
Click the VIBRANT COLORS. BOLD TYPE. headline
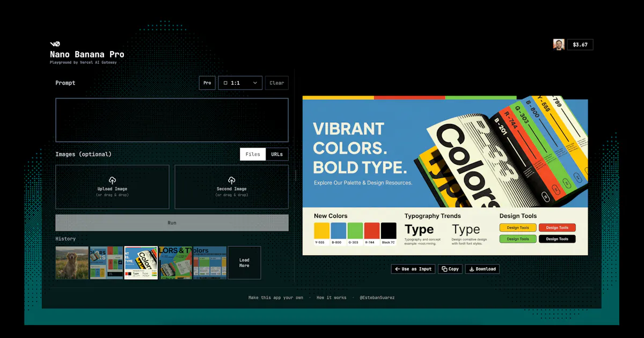360,148
